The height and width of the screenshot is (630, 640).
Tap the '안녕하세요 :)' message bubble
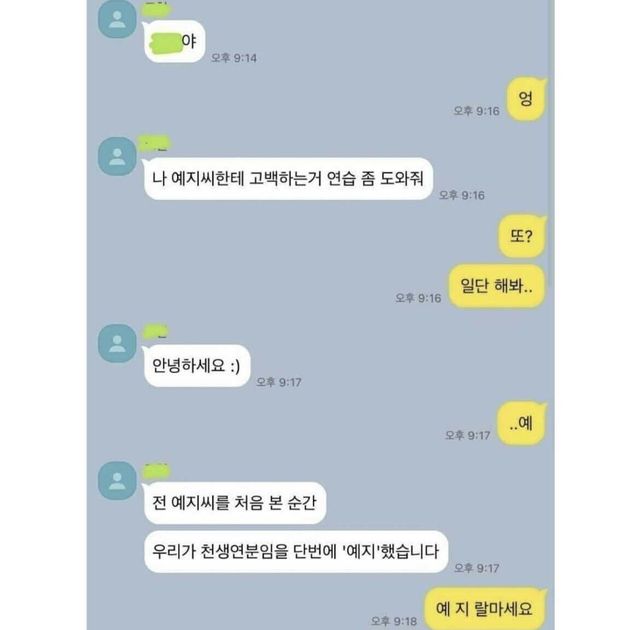click(197, 366)
